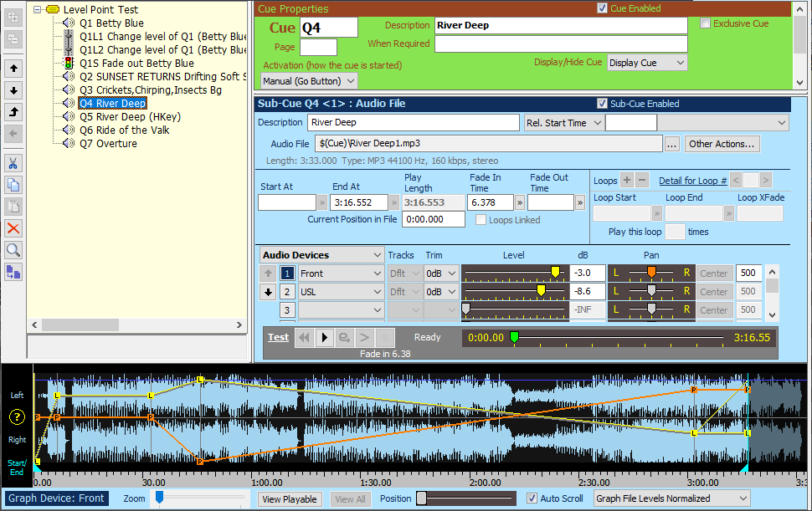The image size is (812, 511).
Task: Toggle the Sub-Cue Enabled checkbox
Action: click(602, 104)
